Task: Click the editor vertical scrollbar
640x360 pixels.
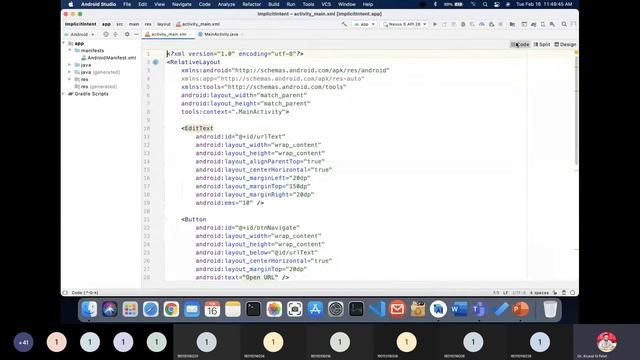Action: click(x=576, y=110)
